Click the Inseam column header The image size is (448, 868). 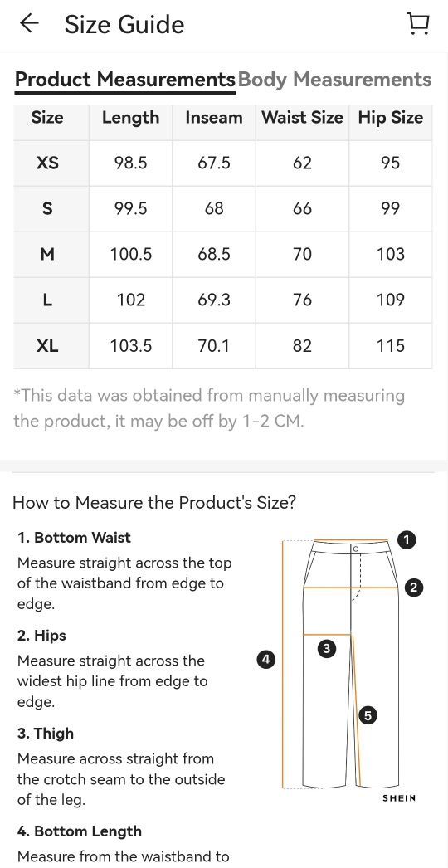click(x=214, y=117)
